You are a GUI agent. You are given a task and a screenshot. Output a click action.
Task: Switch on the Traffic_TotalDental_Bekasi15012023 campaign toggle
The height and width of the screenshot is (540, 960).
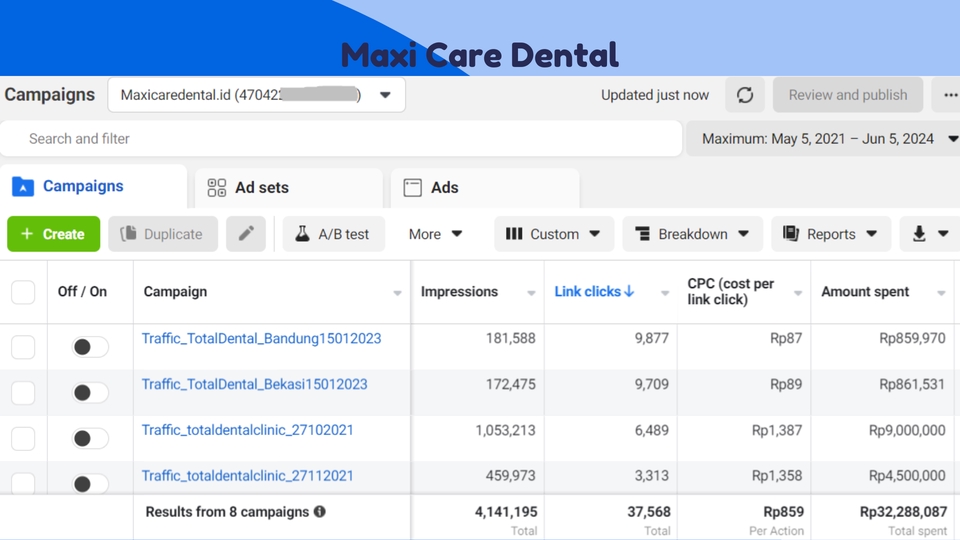tap(90, 392)
